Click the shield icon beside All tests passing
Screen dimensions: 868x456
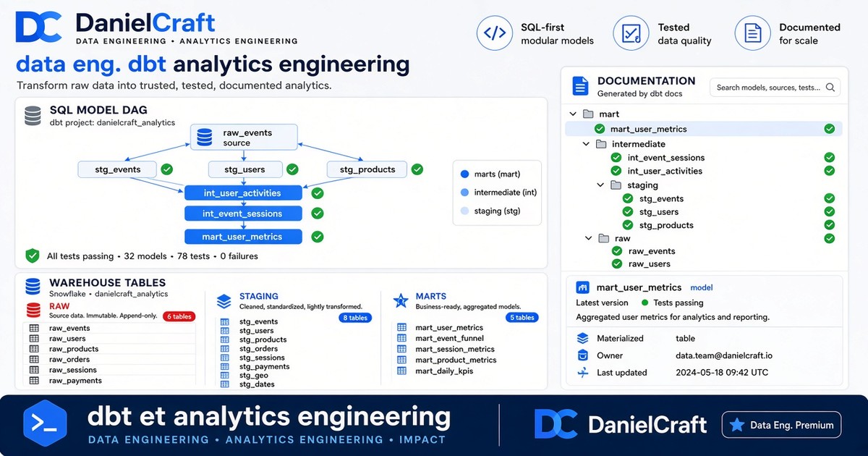point(33,256)
